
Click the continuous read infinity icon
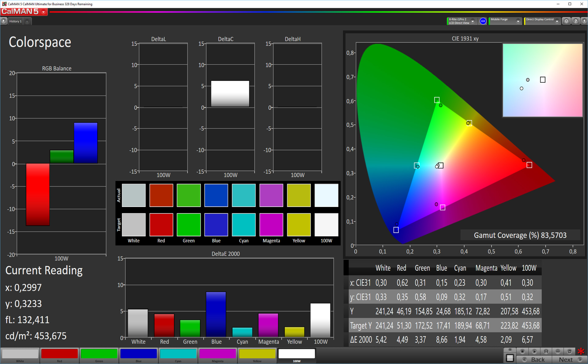[558, 351]
